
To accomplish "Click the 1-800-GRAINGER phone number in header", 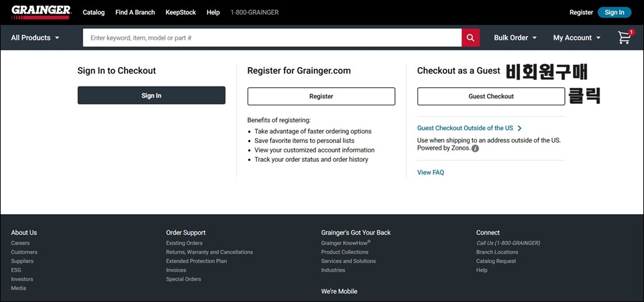I will tap(255, 12).
